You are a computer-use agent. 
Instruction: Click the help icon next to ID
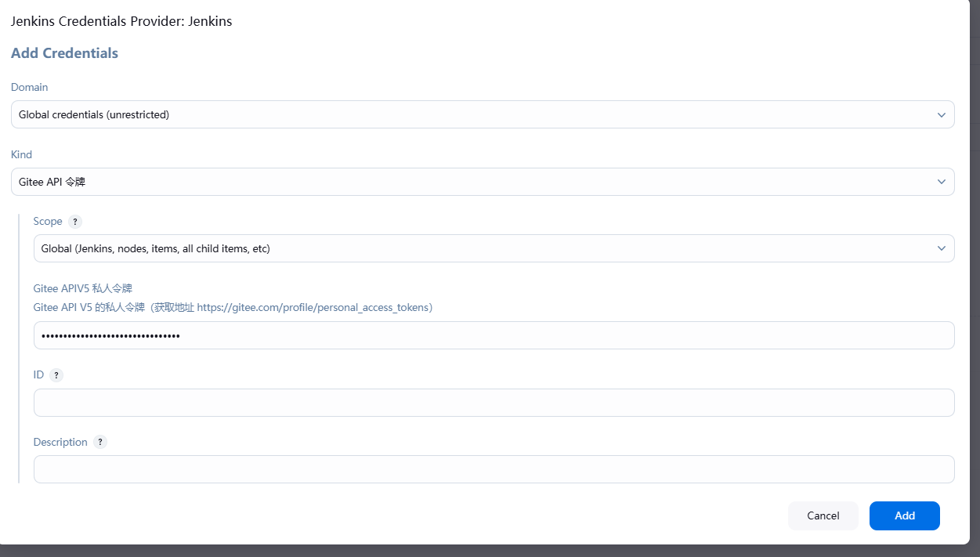click(x=56, y=375)
